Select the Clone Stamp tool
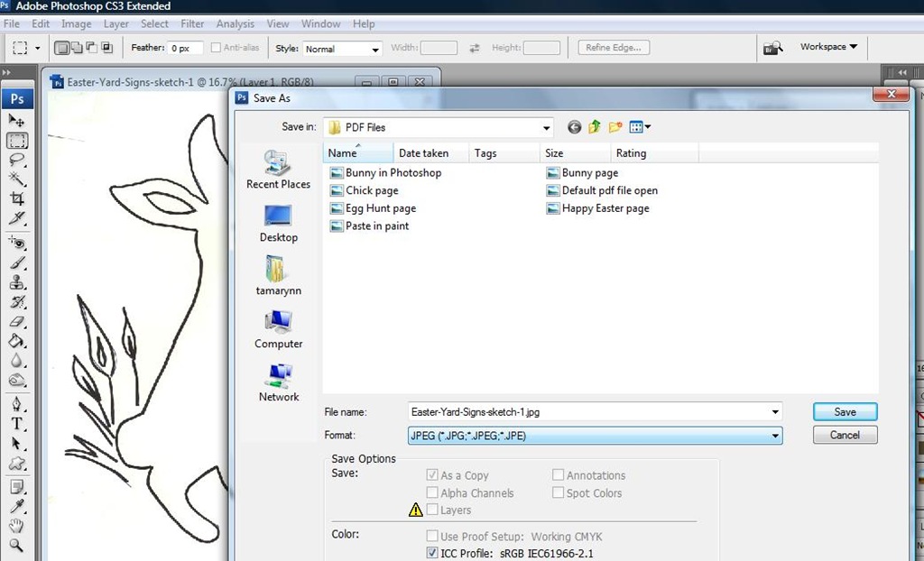This screenshot has height=561, width=924. point(16,282)
